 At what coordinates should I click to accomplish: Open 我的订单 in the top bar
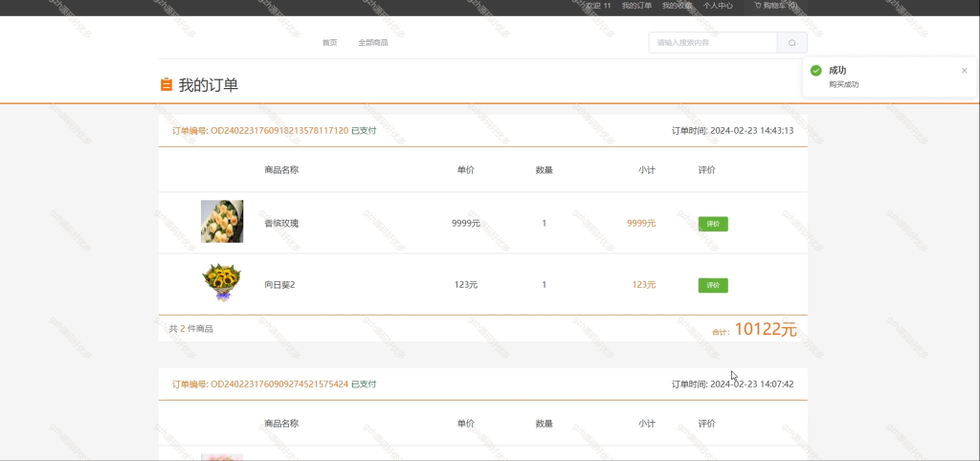pyautogui.click(x=636, y=6)
